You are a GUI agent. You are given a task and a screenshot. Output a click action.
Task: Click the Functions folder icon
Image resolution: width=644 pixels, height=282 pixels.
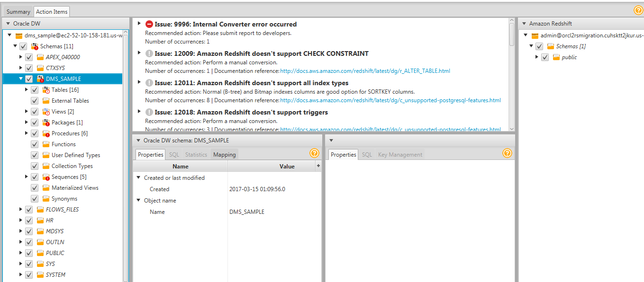click(46, 144)
